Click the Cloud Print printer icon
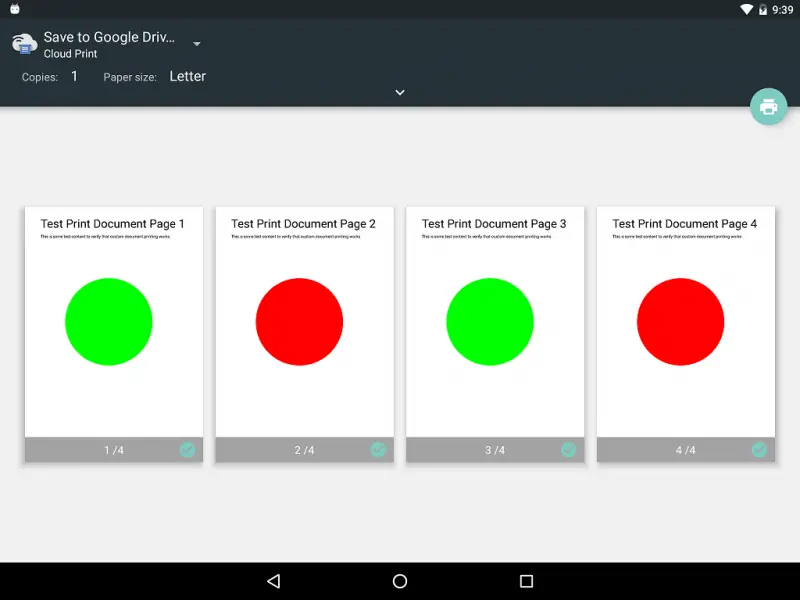The image size is (800, 600). click(22, 43)
